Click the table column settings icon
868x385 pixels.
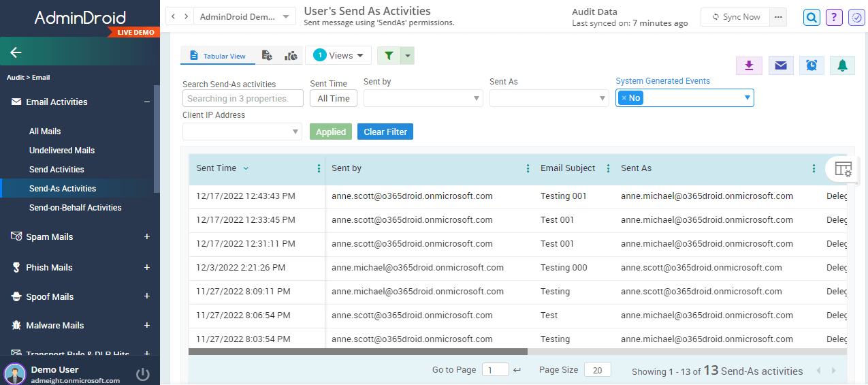[843, 169]
